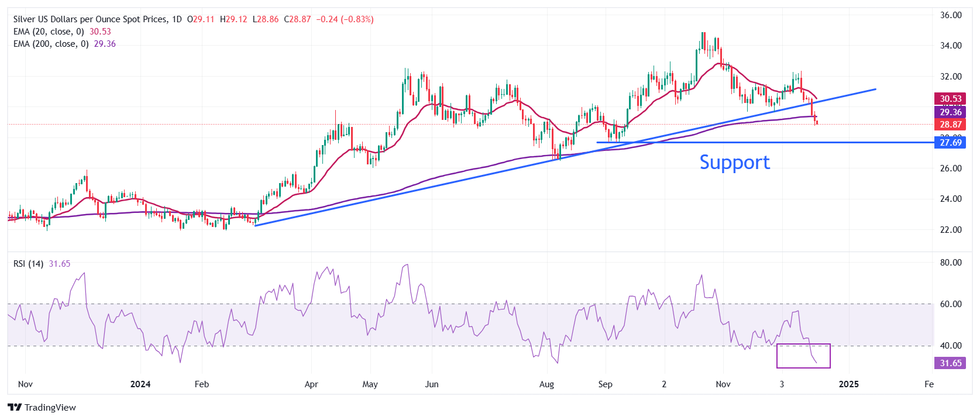The image size is (980, 420).
Task: Click the 1D timeframe label in title
Action: (x=176, y=19)
